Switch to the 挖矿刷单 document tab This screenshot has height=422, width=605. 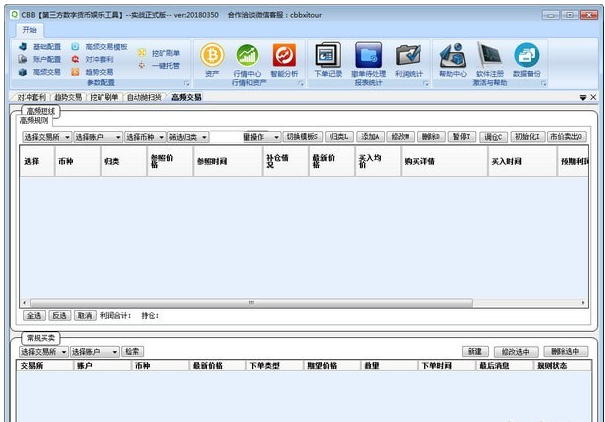tap(104, 97)
